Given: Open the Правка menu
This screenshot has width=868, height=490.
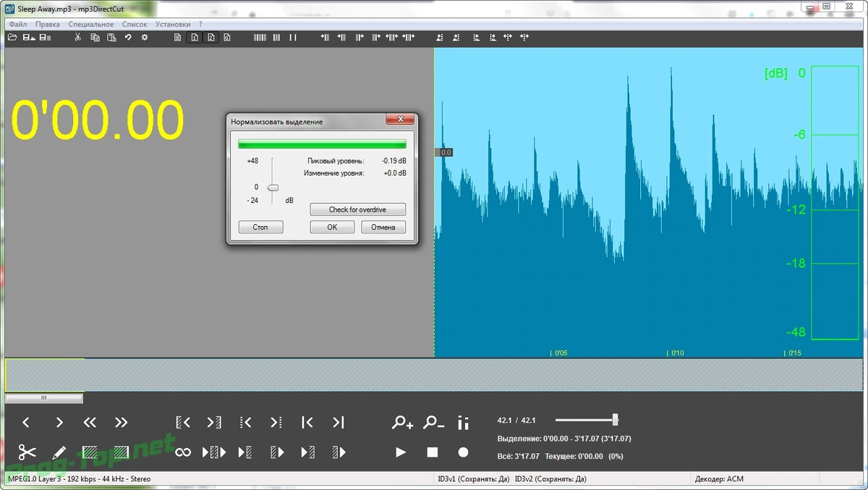Looking at the screenshot, I should [x=48, y=24].
